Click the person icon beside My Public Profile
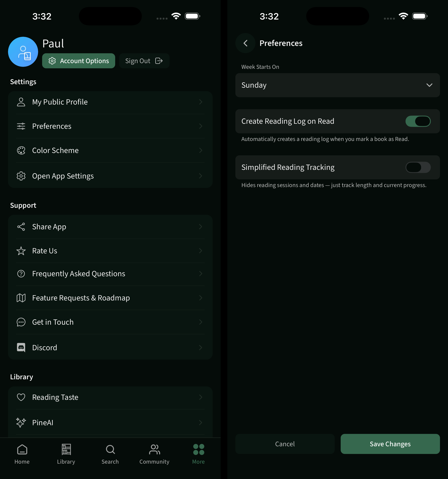Screen dimensions: 448x479 coord(21,102)
